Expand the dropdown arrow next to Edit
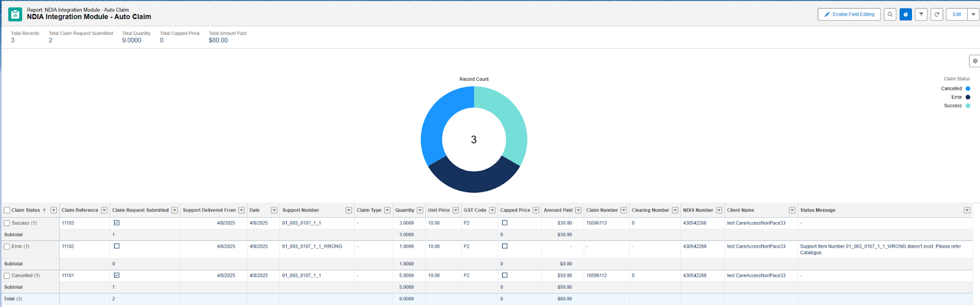 point(973,14)
